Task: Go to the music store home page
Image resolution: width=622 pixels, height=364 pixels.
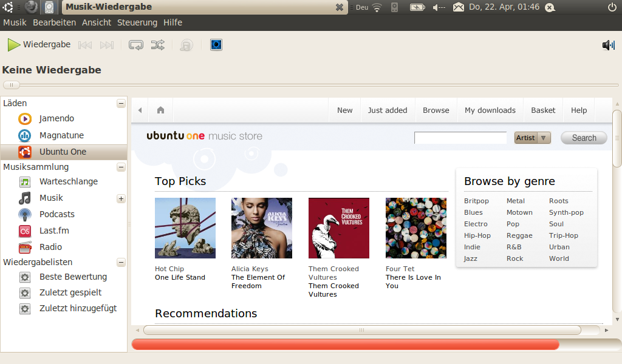Action: pyautogui.click(x=160, y=110)
